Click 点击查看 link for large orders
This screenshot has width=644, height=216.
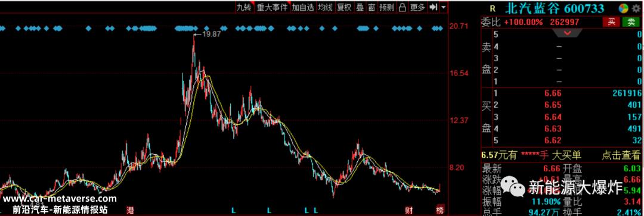pos(621,155)
